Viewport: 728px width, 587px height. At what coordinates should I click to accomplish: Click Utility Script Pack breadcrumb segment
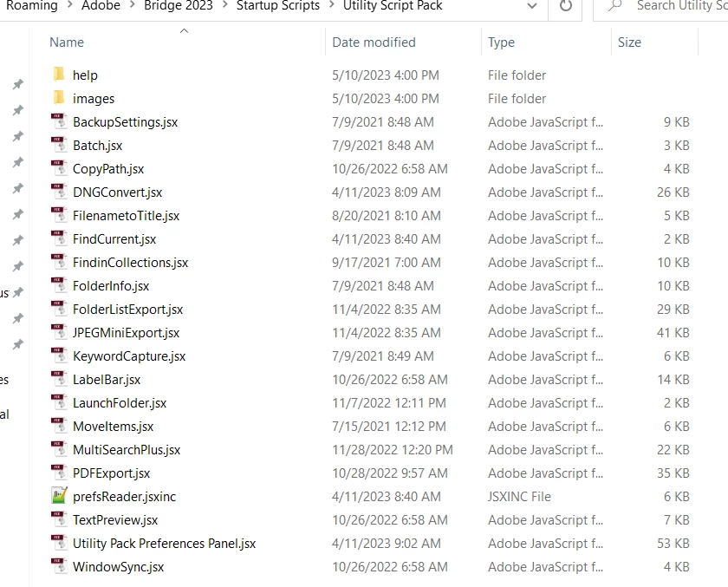point(393,5)
